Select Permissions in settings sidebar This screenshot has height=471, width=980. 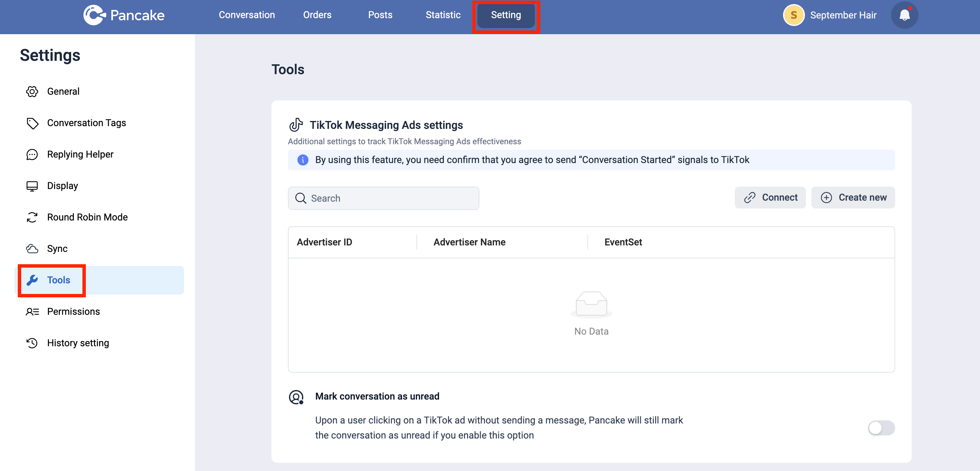99,312
